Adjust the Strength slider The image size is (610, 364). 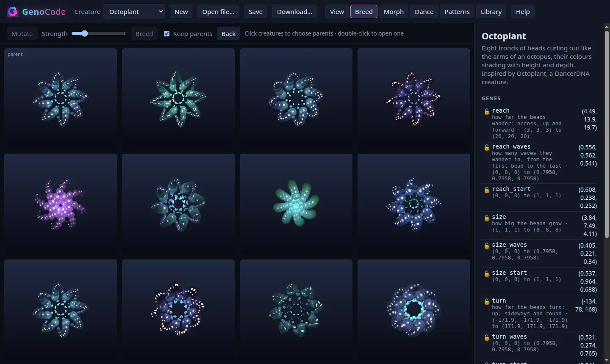tap(98, 33)
